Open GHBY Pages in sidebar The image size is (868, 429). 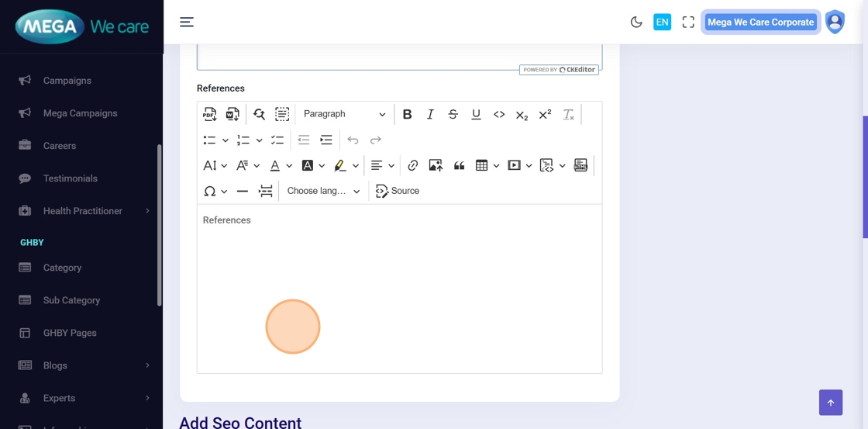[70, 333]
